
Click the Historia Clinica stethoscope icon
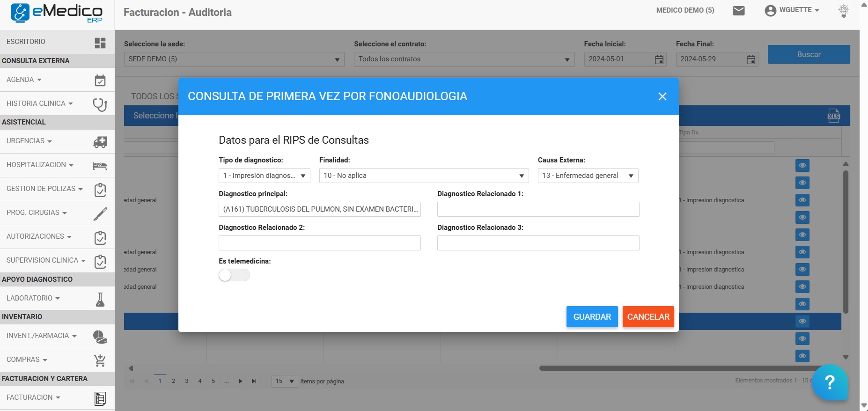pyautogui.click(x=100, y=104)
